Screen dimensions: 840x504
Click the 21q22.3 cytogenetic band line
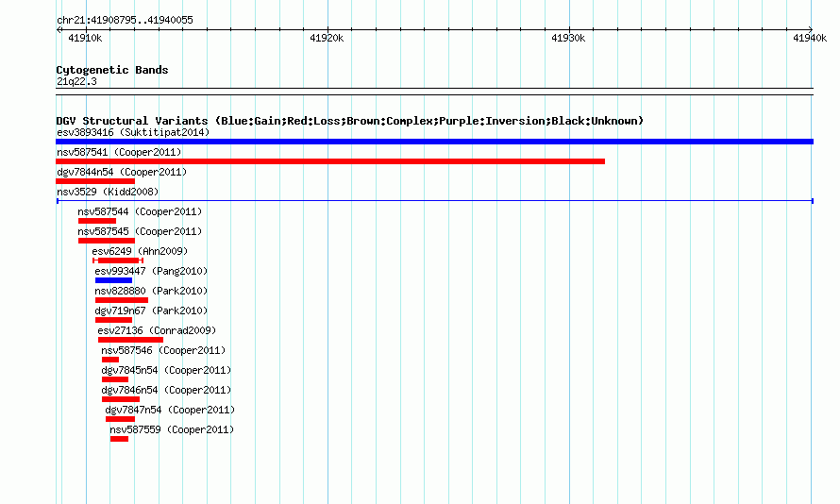pyautogui.click(x=434, y=92)
